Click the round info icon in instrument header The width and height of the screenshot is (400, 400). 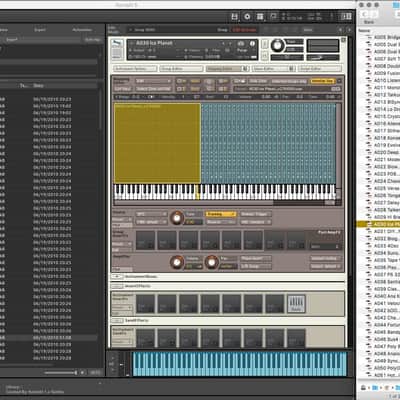[x=252, y=44]
